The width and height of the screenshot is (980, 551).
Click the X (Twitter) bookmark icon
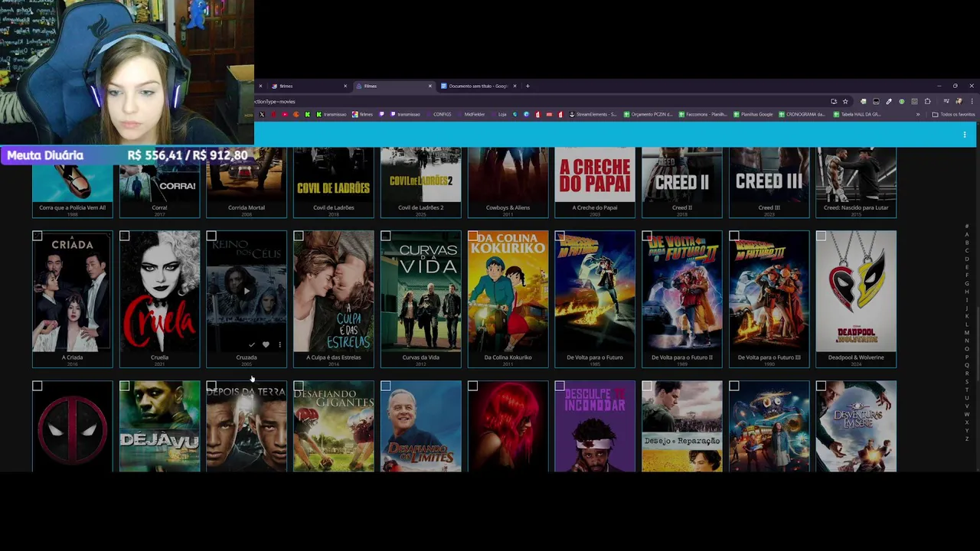pos(262,114)
